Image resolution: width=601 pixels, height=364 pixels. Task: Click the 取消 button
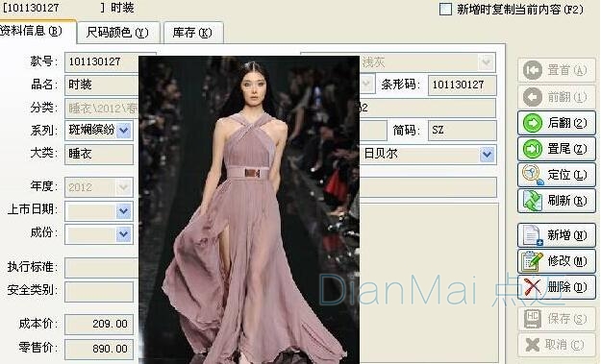pyautogui.click(x=557, y=345)
